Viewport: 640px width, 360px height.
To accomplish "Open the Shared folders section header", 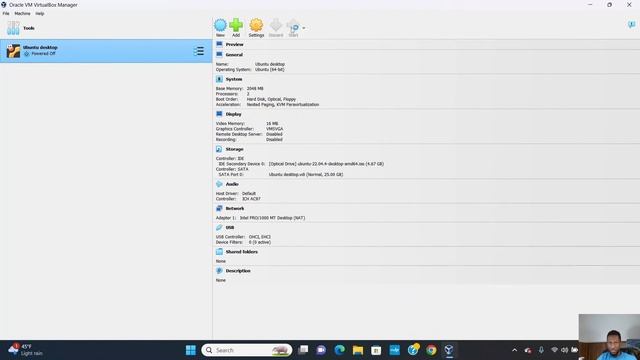I will pyautogui.click(x=242, y=252).
